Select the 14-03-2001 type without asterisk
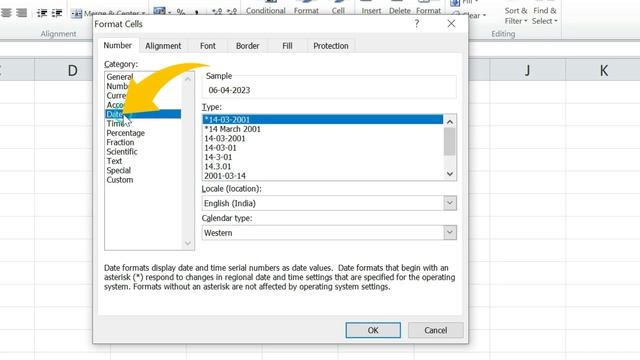This screenshot has width=640, height=360. tap(323, 138)
